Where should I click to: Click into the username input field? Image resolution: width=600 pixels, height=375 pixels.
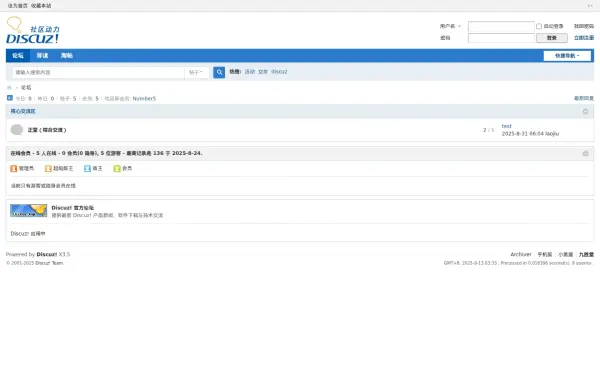coord(501,26)
